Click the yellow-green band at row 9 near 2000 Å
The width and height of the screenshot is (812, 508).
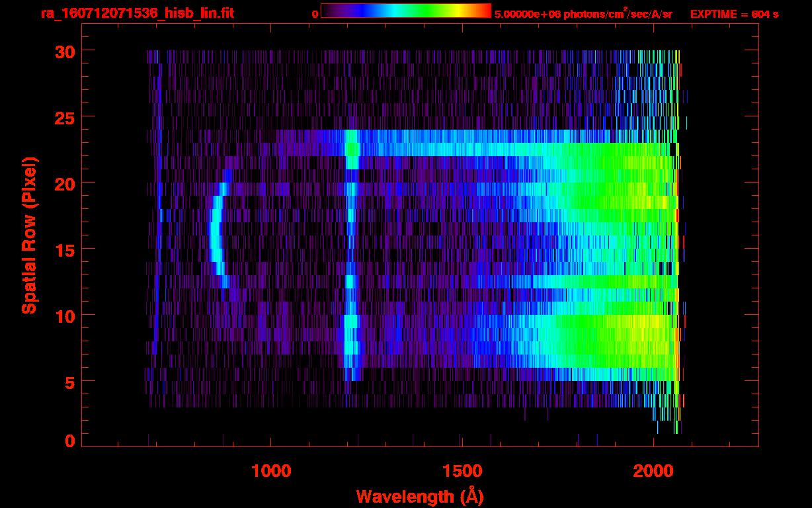(x=645, y=321)
